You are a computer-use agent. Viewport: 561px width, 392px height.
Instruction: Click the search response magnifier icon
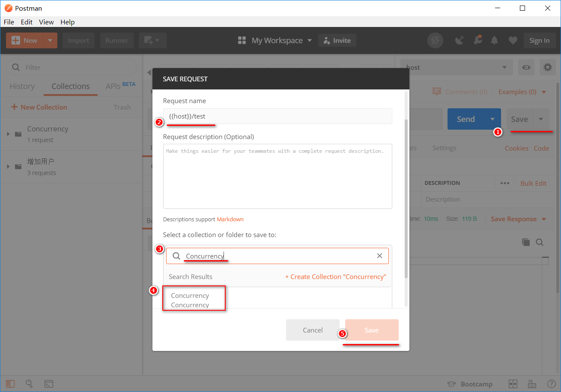(540, 242)
